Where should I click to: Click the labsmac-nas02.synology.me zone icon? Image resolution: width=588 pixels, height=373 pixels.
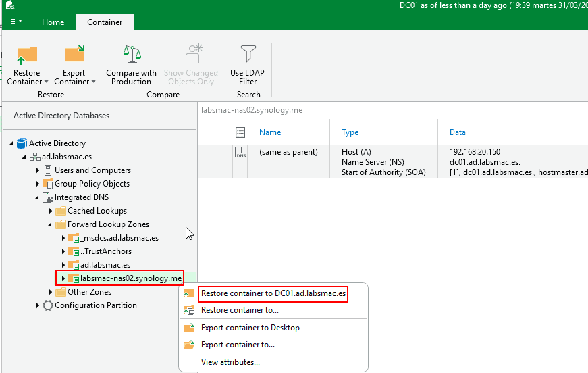tap(74, 278)
